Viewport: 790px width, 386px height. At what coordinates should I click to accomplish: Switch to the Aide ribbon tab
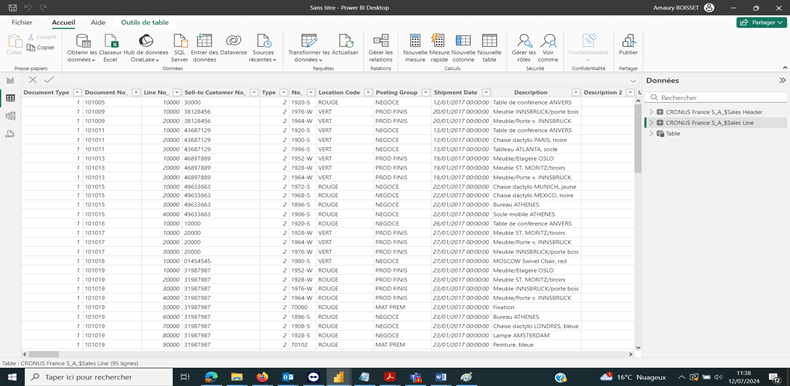coord(98,22)
